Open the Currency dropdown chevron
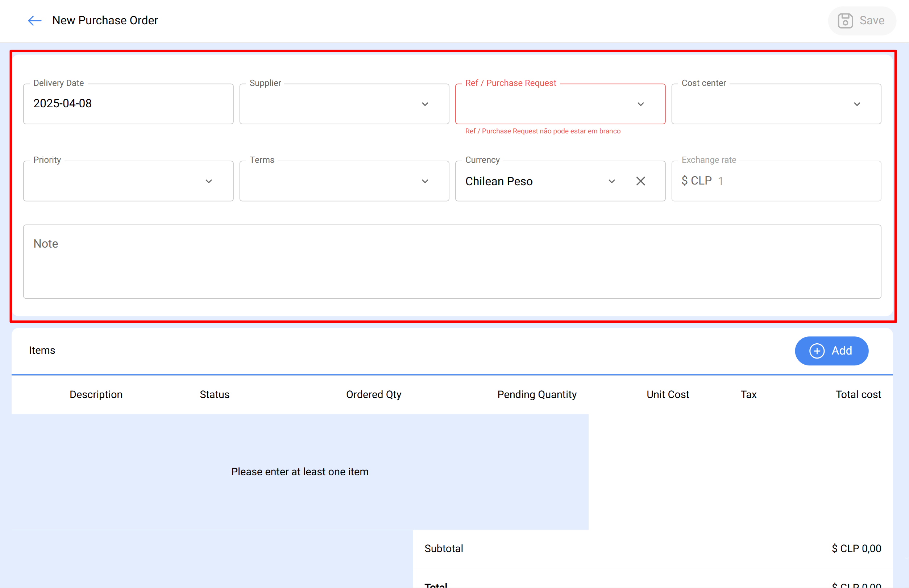This screenshot has width=909, height=588. 611,181
